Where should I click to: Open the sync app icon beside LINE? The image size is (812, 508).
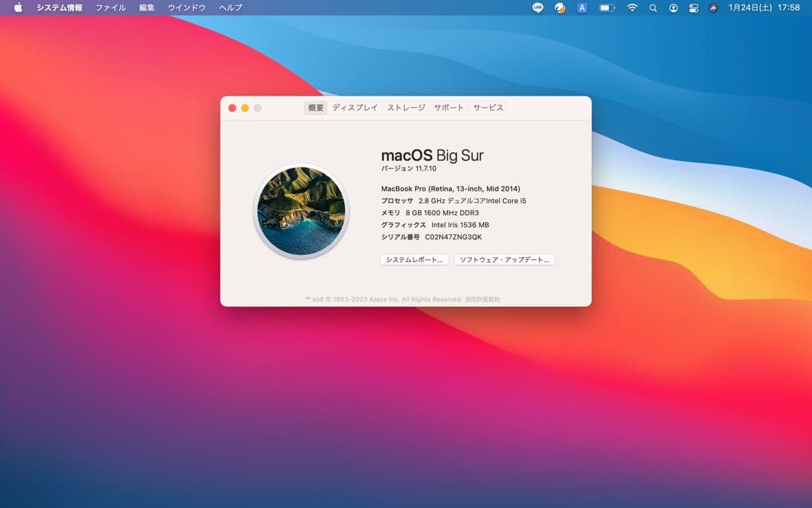click(x=559, y=8)
